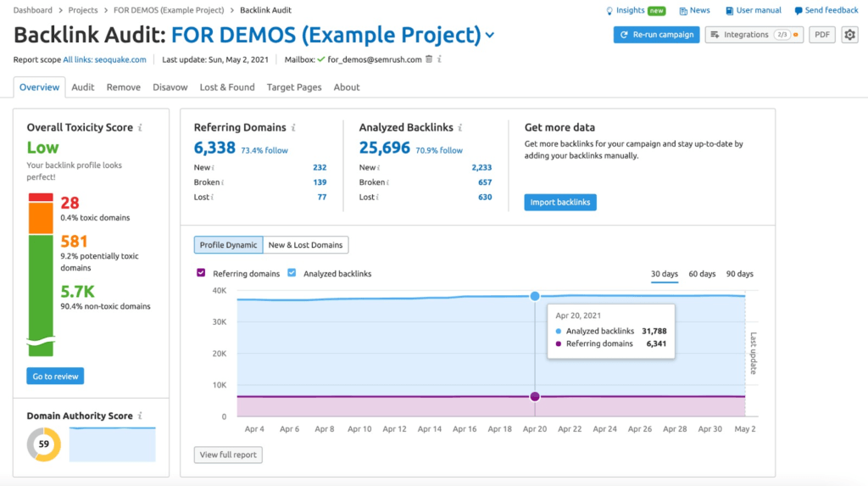Click the Insights lightbulb icon
Screen dimensions: 868x486
coord(609,10)
